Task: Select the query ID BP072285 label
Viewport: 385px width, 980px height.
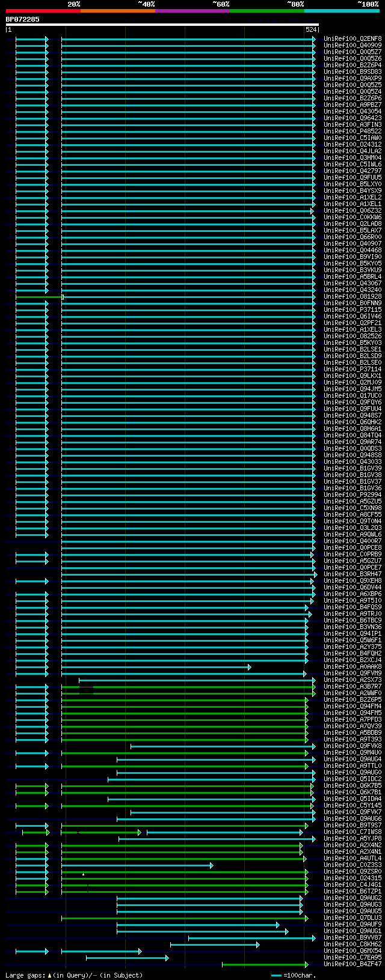Action: click(x=23, y=19)
